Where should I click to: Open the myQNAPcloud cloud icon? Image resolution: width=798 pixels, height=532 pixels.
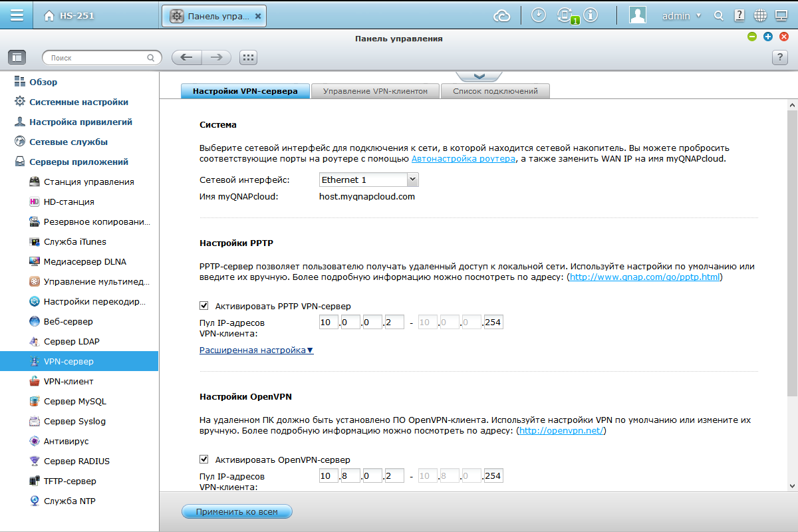pyautogui.click(x=501, y=15)
